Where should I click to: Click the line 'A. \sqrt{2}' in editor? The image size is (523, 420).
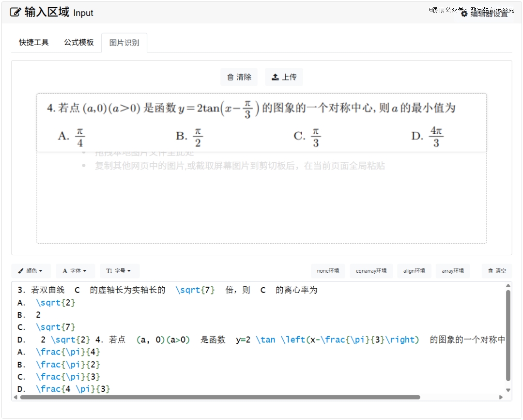(x=46, y=303)
